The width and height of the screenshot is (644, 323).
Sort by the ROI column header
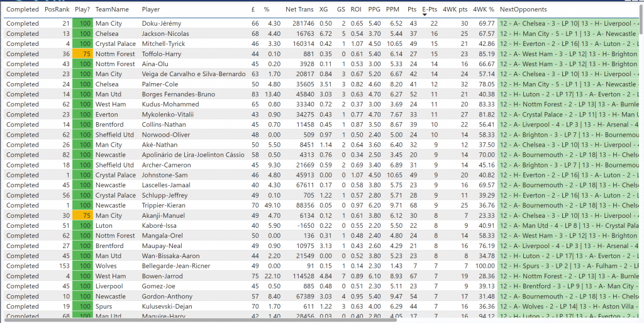pos(356,9)
